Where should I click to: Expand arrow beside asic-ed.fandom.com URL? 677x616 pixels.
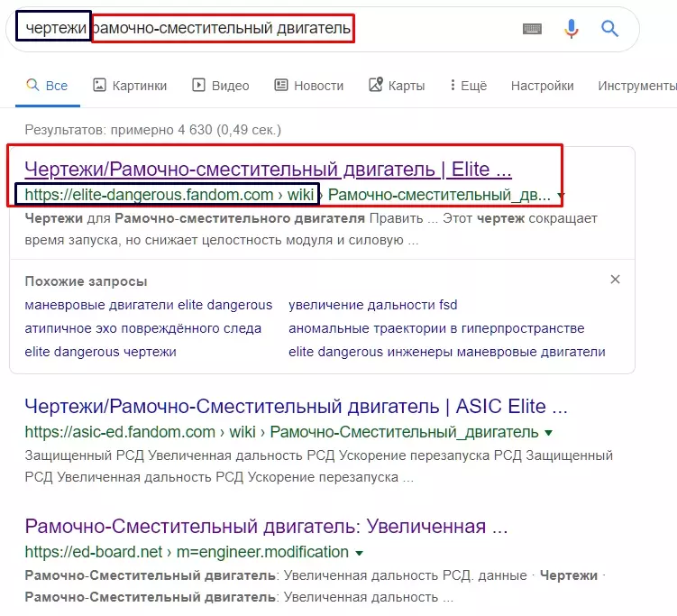(548, 433)
